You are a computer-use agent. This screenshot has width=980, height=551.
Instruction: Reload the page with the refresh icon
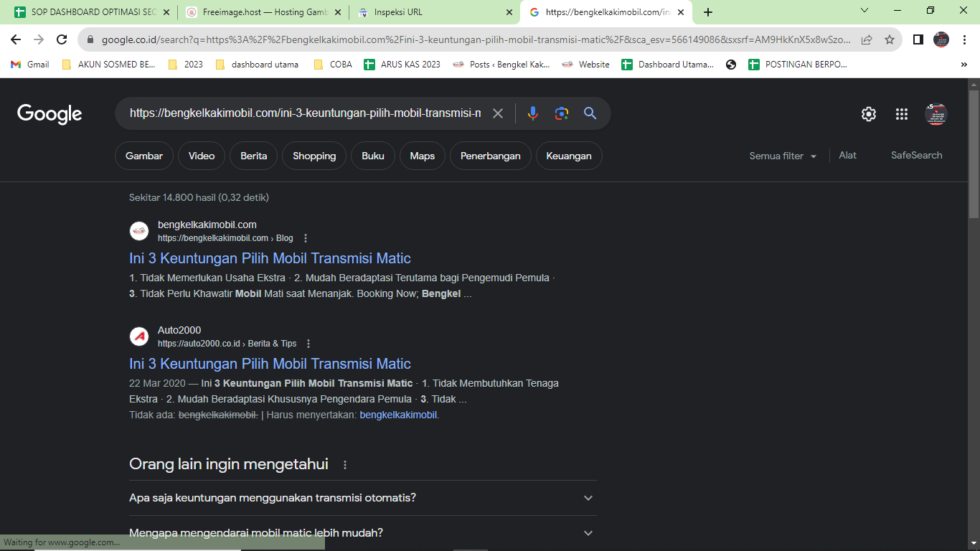pyautogui.click(x=62, y=39)
